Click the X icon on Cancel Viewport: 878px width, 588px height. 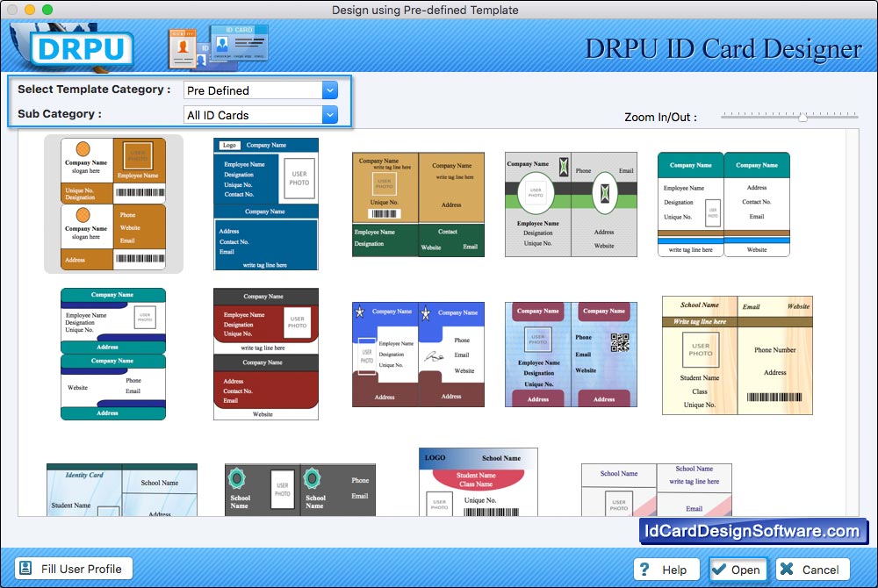787,569
